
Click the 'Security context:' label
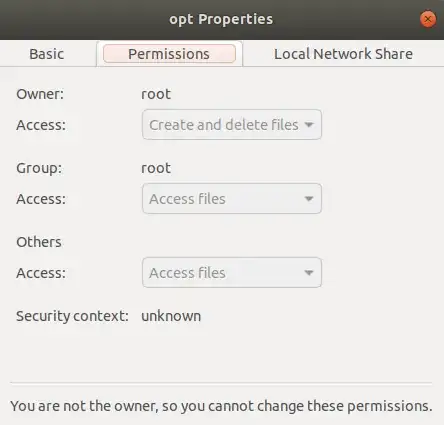click(72, 316)
